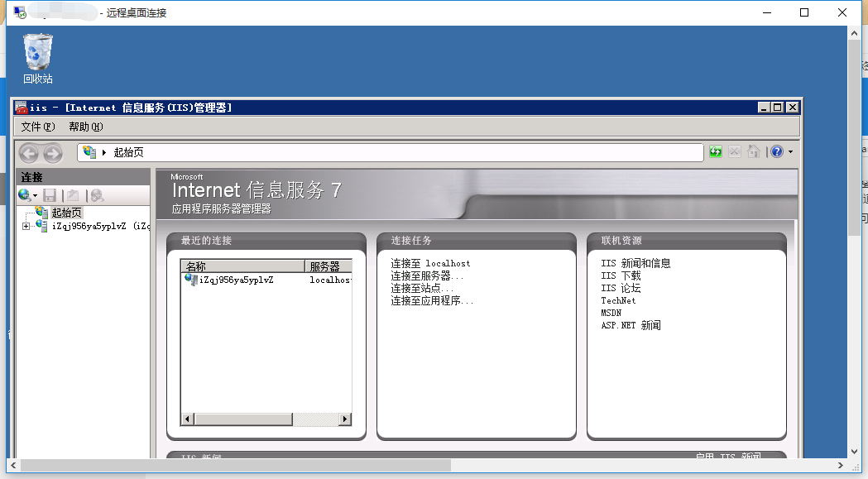Image resolution: width=868 pixels, height=479 pixels.
Task: Select 起始页 node in connections tree
Action: click(66, 213)
